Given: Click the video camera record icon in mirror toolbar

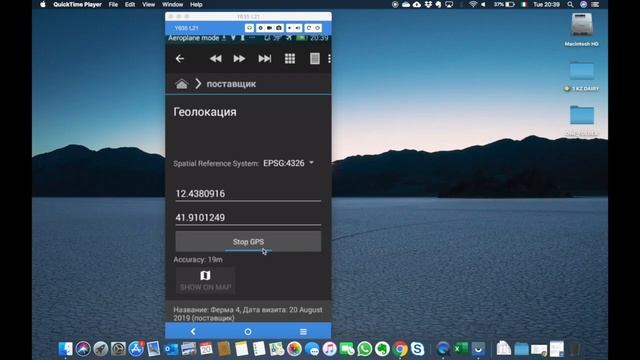Looking at the screenshot, I should (x=269, y=28).
